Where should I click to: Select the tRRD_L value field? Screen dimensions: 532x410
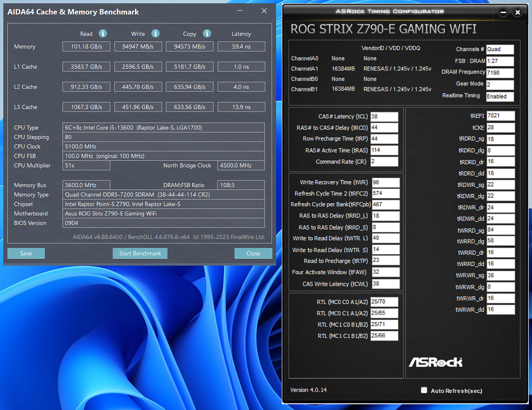point(386,216)
